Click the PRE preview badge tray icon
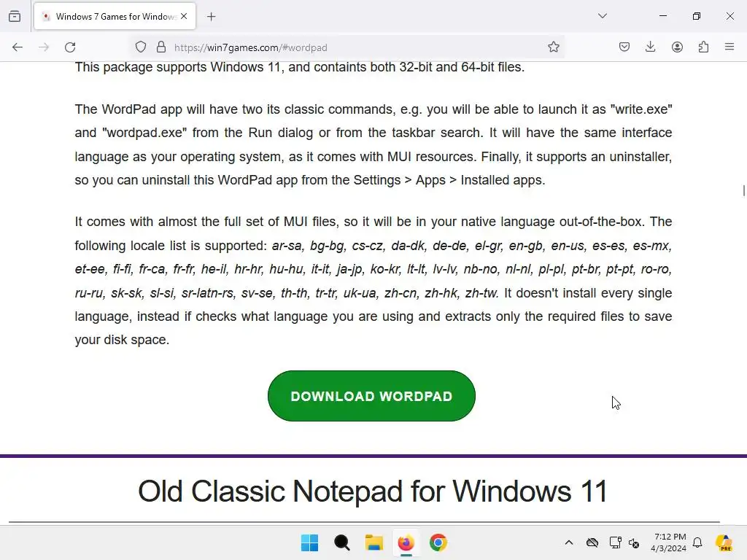 pos(724,542)
